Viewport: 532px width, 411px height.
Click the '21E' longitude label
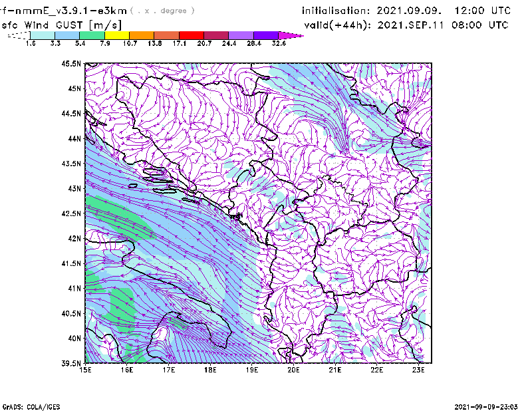tap(335, 370)
